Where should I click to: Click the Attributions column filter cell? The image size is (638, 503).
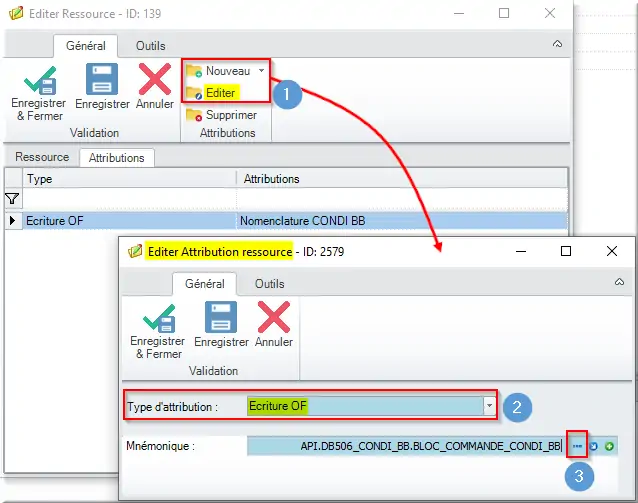402,199
